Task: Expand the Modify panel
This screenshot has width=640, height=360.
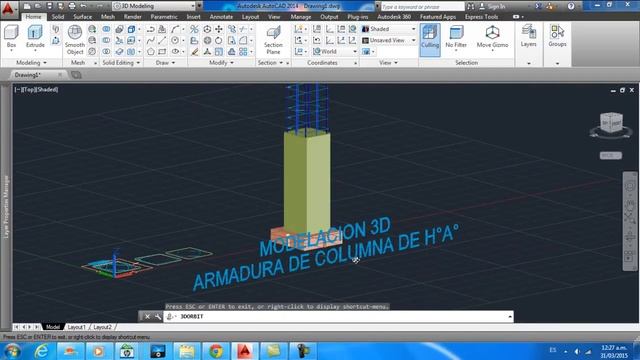Action: pos(221,62)
